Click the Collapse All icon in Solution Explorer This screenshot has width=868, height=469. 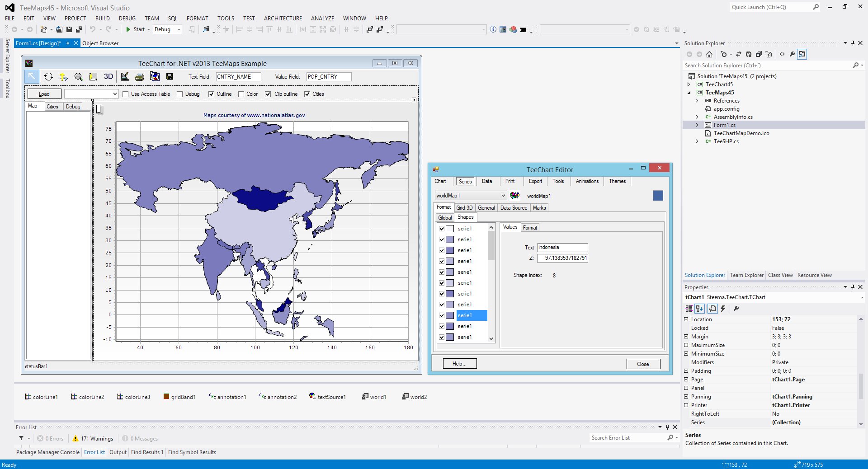tap(759, 54)
